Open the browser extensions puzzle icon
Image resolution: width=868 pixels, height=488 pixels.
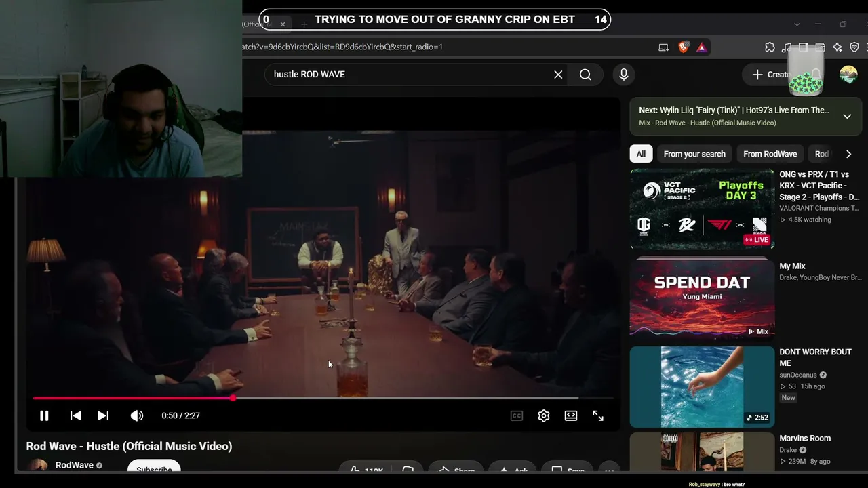(x=770, y=47)
